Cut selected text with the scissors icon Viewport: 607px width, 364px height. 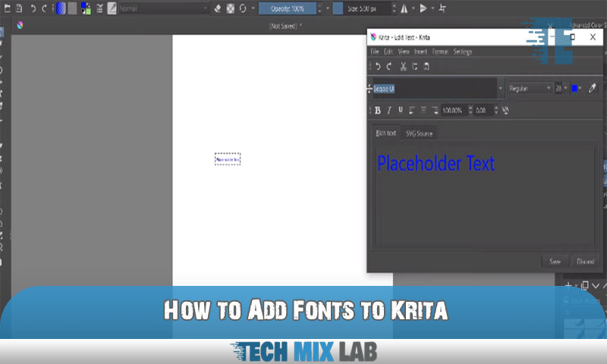[x=403, y=67]
